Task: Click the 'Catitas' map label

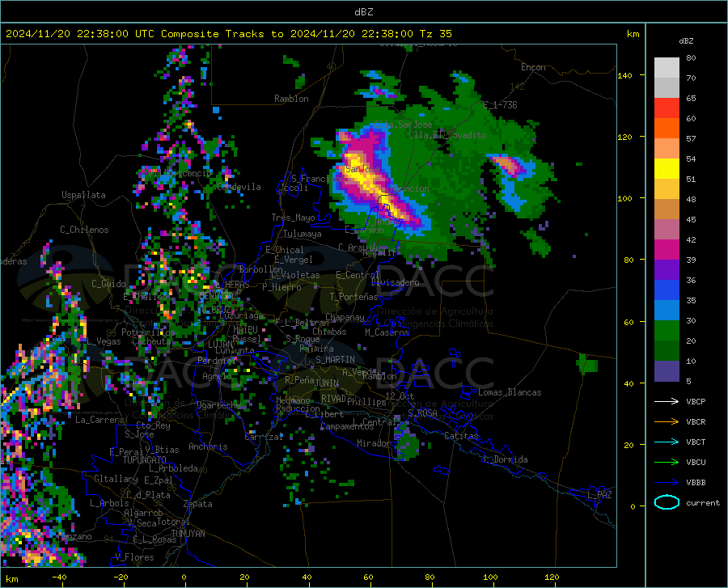Action: click(x=461, y=436)
